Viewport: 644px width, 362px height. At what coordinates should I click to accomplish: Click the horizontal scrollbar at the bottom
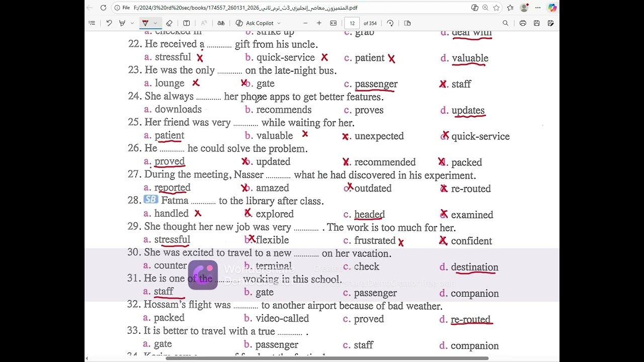pos(327,358)
